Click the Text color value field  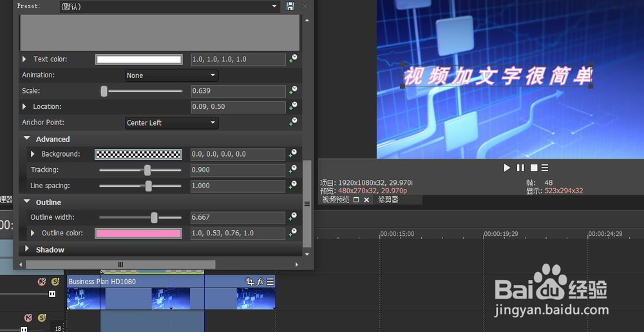point(238,59)
